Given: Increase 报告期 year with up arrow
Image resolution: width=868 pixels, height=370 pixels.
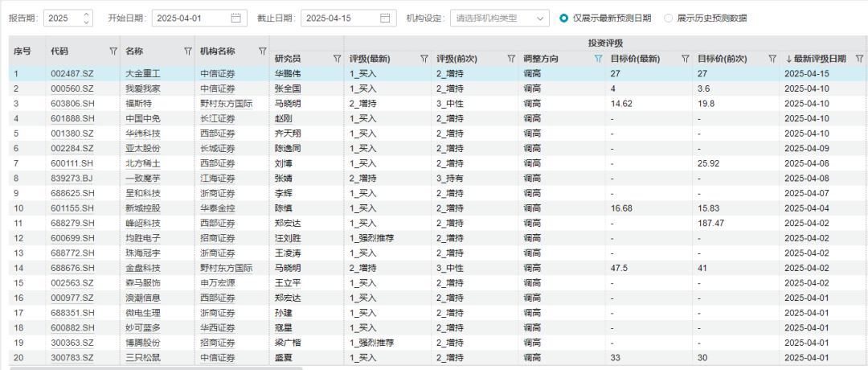Looking at the screenshot, I should point(87,14).
